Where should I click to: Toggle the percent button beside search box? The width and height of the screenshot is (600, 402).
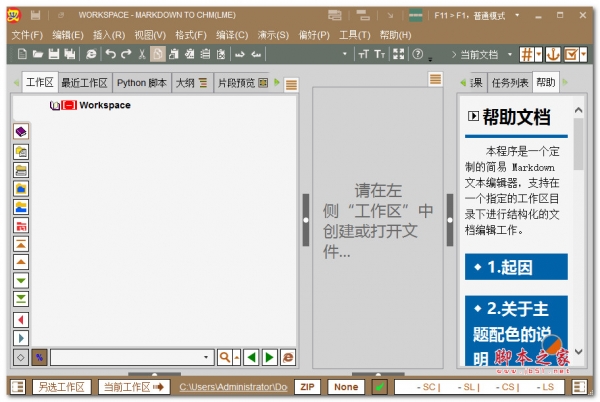coord(39,357)
